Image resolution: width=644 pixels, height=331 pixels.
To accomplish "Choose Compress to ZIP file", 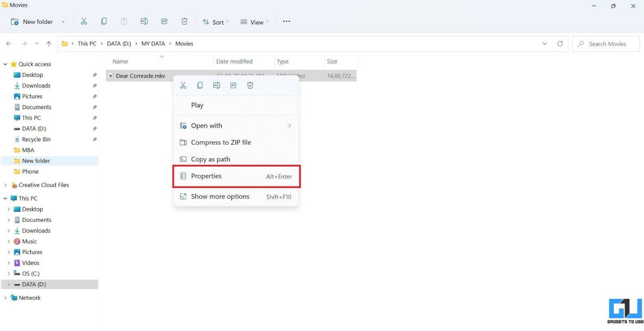I will coord(236,143).
